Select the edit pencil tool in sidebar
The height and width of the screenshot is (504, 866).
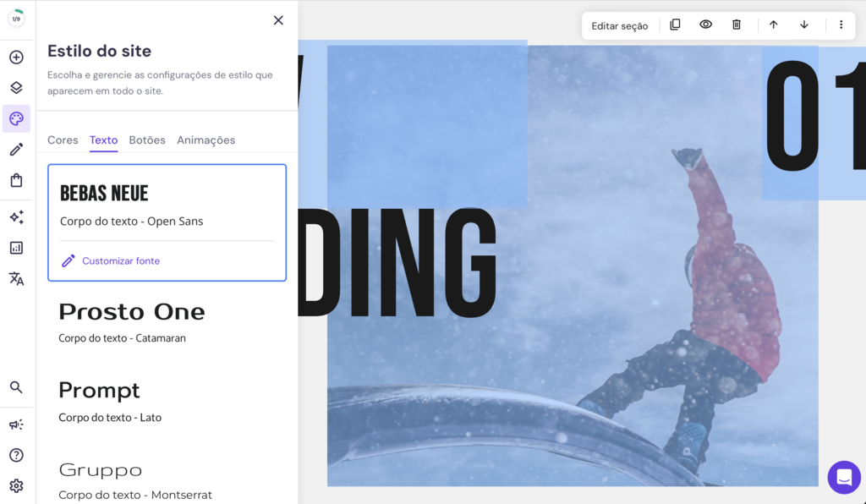click(x=17, y=149)
